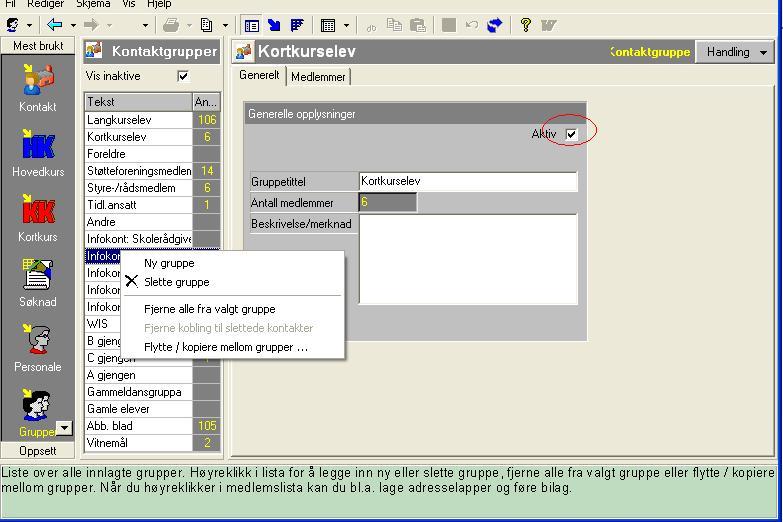Click the document pages icon in the toolbar
This screenshot has width=783, height=522.
(206, 24)
